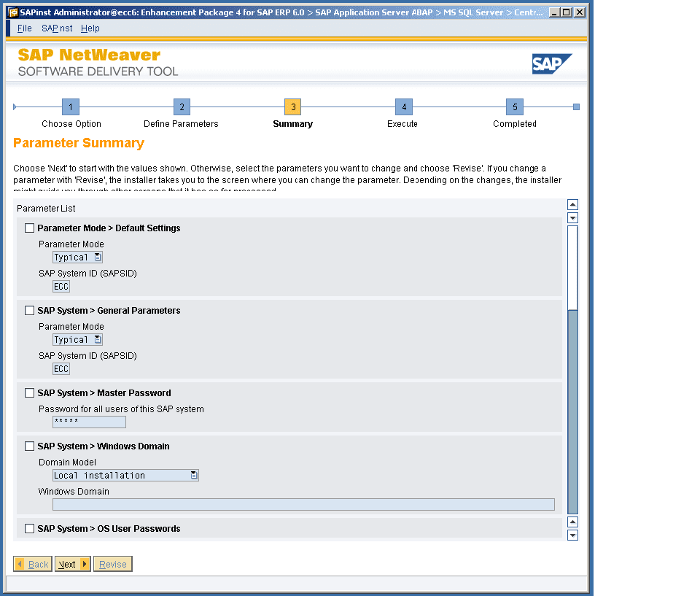Click the master password field
The width and height of the screenshot is (700, 596).
click(89, 422)
